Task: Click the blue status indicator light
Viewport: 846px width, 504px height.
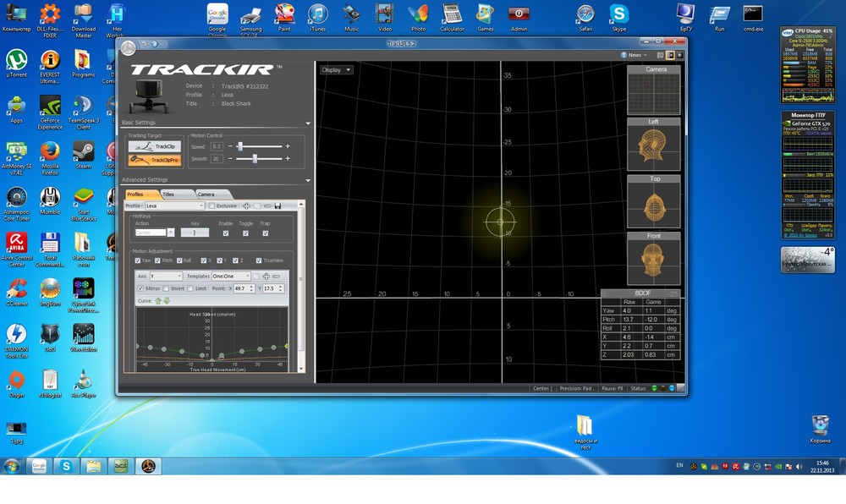Action: pos(672,388)
